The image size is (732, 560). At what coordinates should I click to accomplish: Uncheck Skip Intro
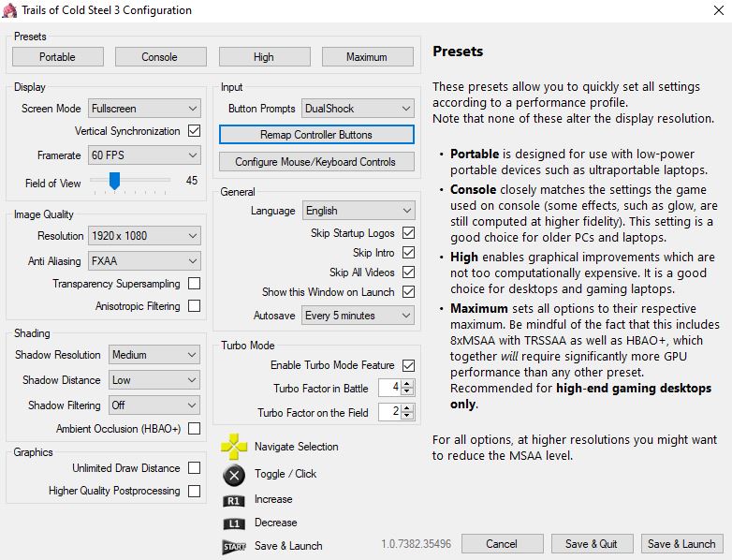(408, 253)
